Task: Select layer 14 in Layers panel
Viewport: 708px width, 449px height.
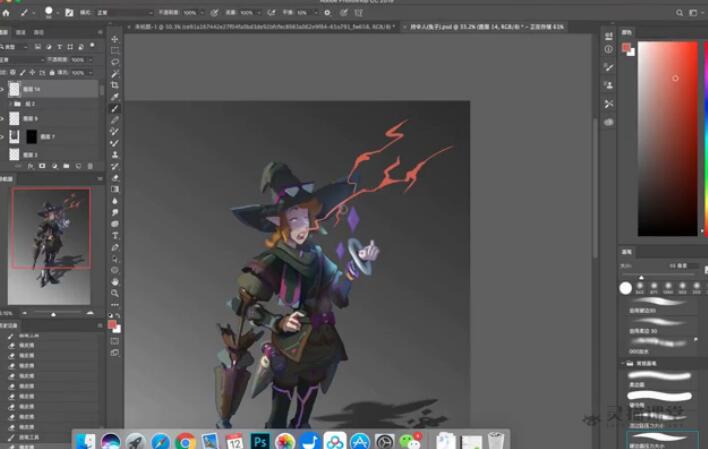Action: tap(50, 89)
